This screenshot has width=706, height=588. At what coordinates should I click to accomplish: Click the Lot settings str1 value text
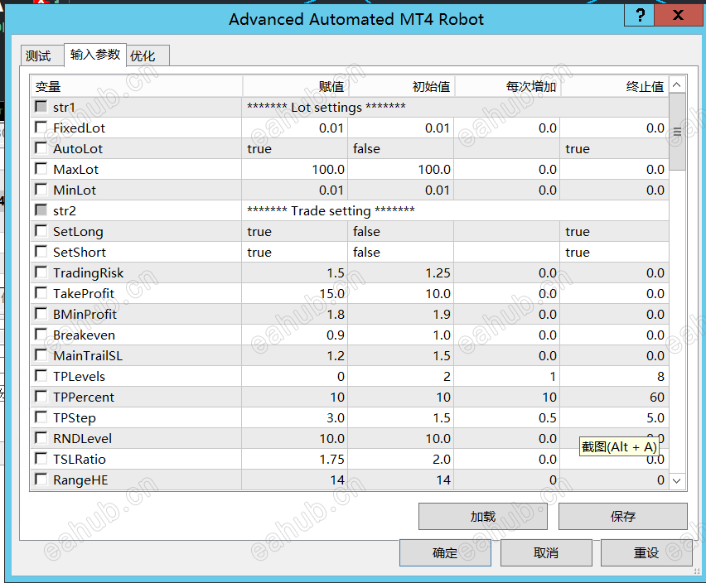pos(326,107)
